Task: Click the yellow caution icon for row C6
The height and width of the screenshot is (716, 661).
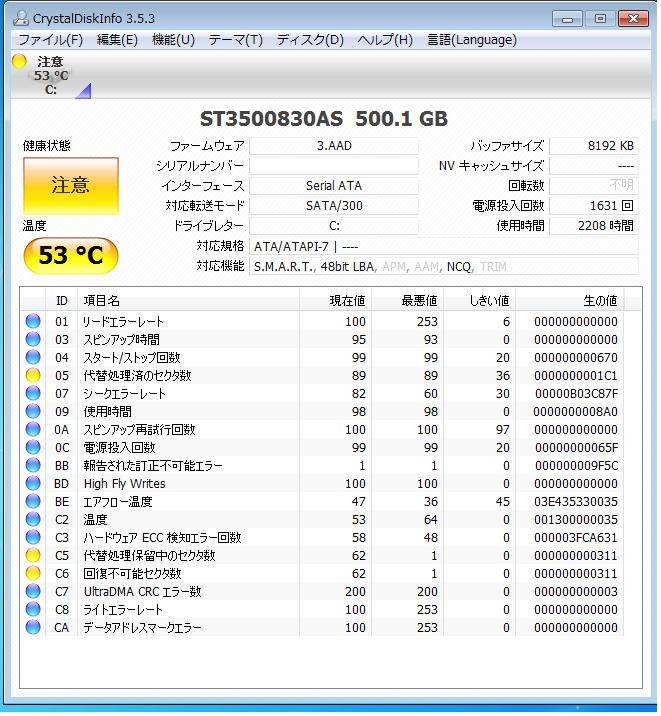Action: 33,573
